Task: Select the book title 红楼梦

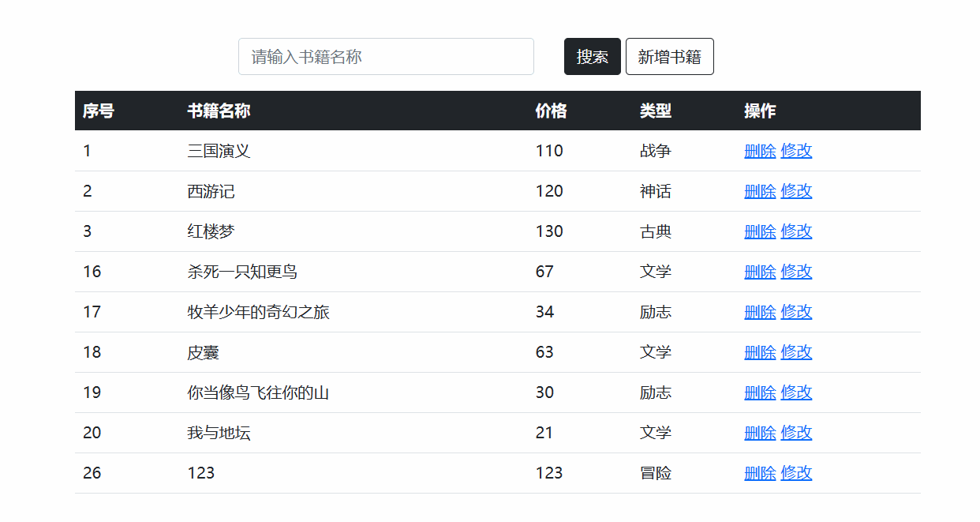Action: tap(211, 231)
